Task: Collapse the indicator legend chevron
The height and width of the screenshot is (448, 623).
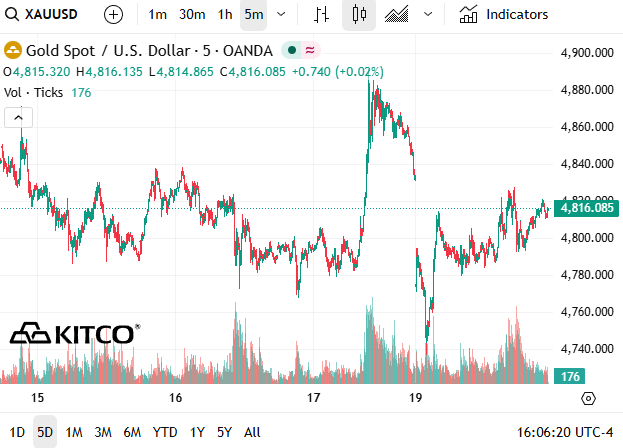Action: 19,117
